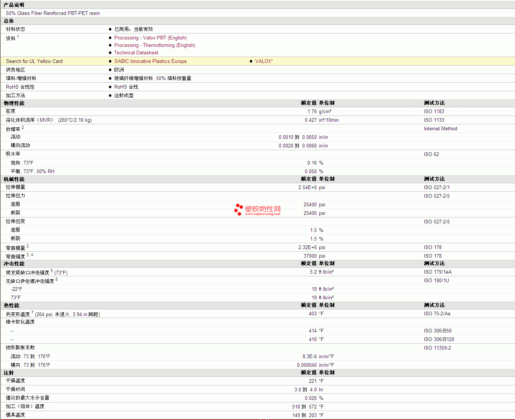Click footnote 2 beside 收缩率
Image resolution: width=515 pixels, height=420 pixels.
pos(23,127)
